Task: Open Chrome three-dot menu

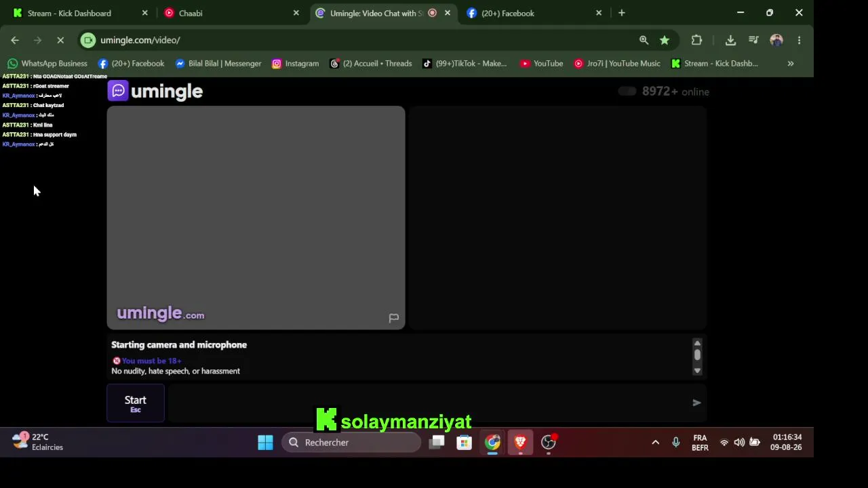Action: (x=799, y=40)
